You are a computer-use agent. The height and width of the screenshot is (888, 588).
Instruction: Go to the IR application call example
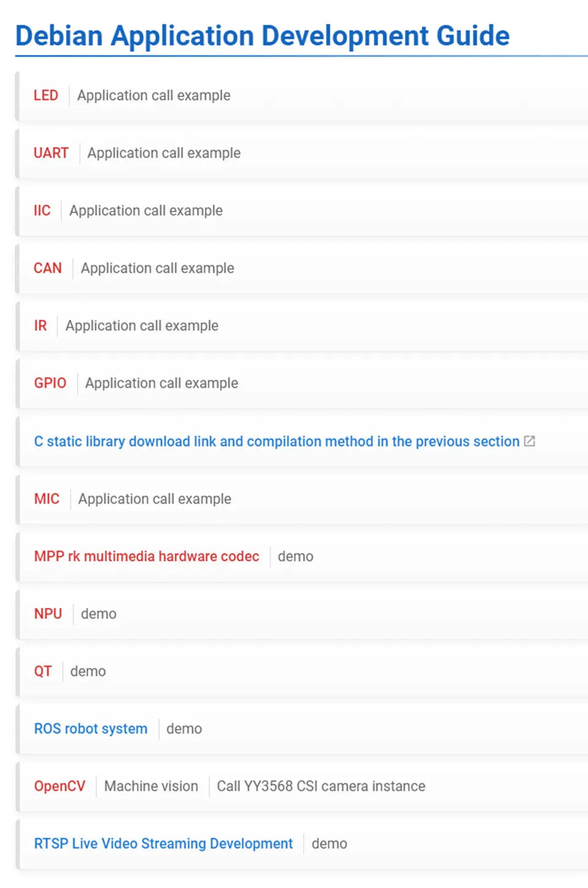click(301, 326)
